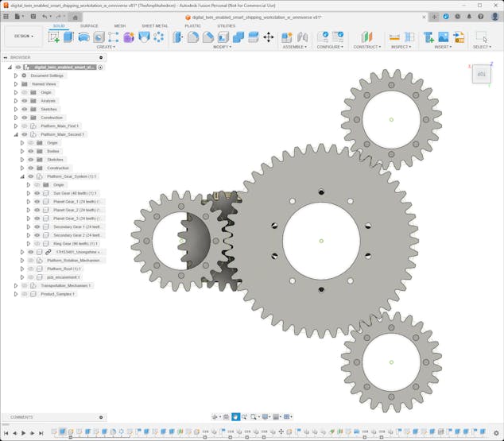
Task: Select the Extrude tool in Create group
Action: (x=68, y=37)
